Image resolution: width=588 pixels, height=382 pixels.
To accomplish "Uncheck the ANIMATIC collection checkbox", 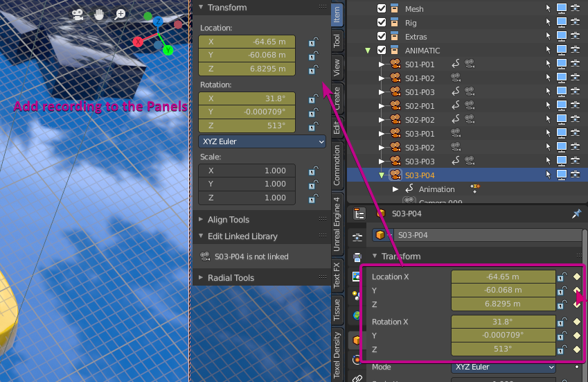I will click(382, 51).
